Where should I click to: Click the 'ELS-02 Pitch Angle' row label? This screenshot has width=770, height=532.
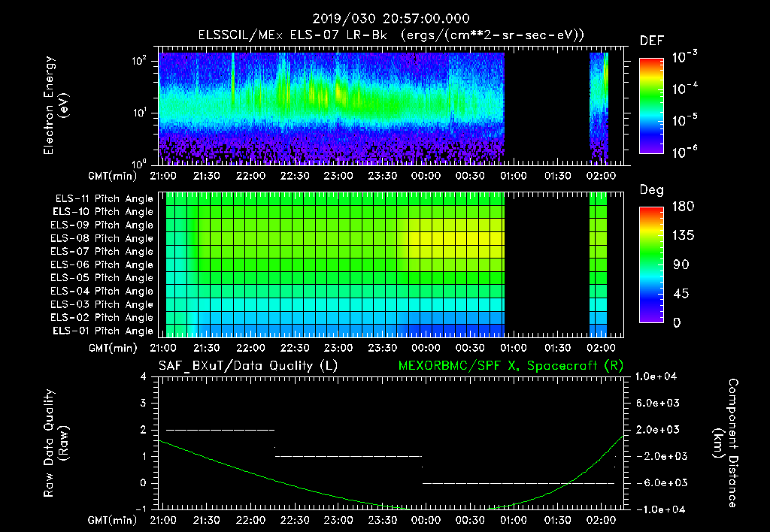click(x=102, y=318)
